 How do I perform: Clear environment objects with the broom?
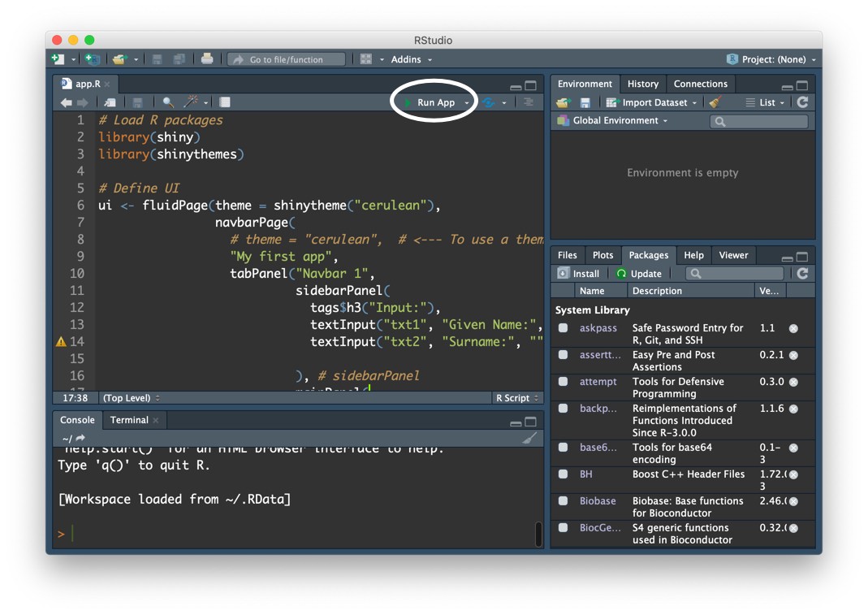click(x=715, y=102)
